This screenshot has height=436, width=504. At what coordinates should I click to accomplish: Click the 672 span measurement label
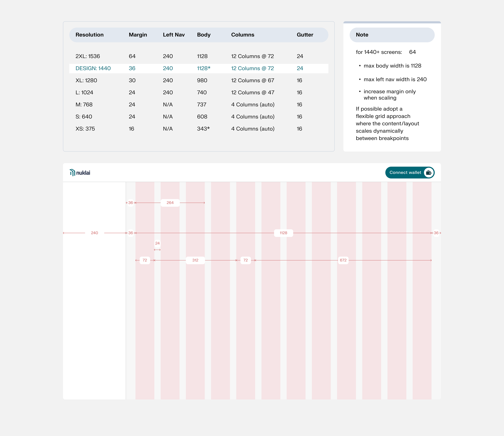coord(343,260)
